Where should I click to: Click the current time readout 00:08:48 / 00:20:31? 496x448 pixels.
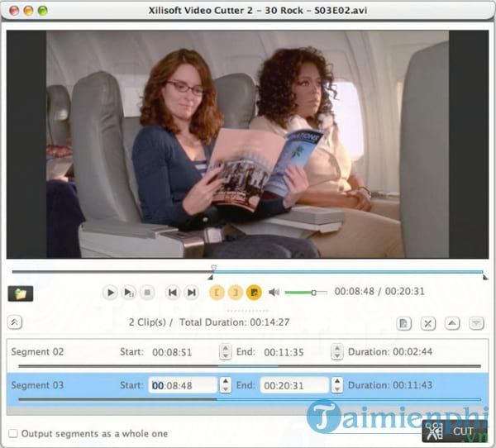pos(379,292)
